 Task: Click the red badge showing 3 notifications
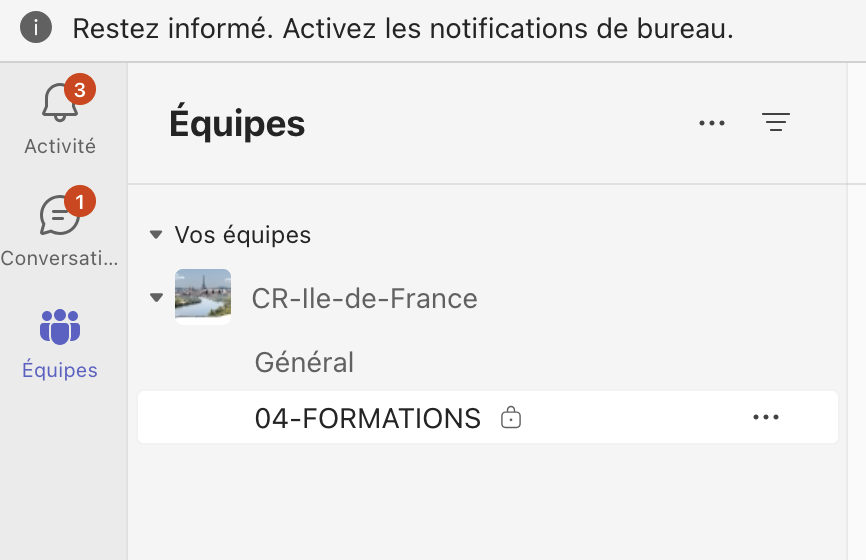point(80,89)
